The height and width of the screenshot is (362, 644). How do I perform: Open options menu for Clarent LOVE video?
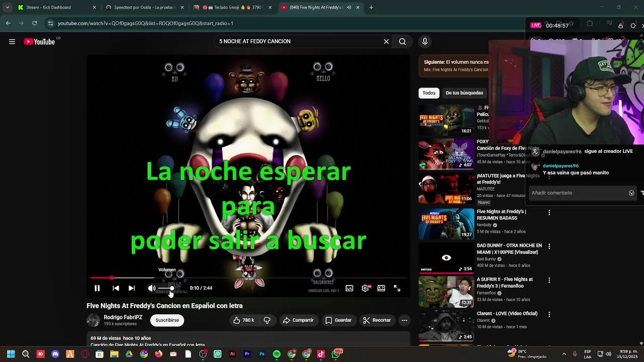coord(549,314)
